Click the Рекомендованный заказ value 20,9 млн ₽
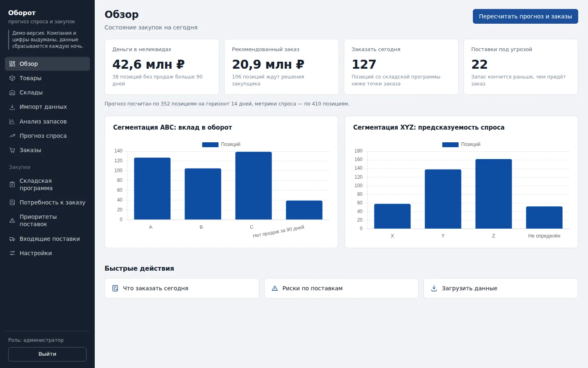Image resolution: width=588 pixels, height=368 pixels. pos(268,64)
